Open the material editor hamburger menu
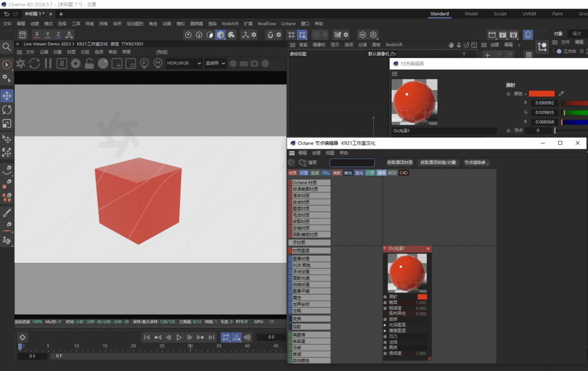Image resolution: width=588 pixels, height=371 pixels. tap(394, 74)
